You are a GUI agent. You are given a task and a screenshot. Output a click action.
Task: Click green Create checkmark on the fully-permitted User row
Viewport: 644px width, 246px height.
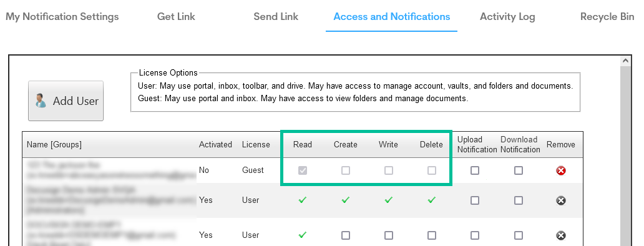point(346,200)
